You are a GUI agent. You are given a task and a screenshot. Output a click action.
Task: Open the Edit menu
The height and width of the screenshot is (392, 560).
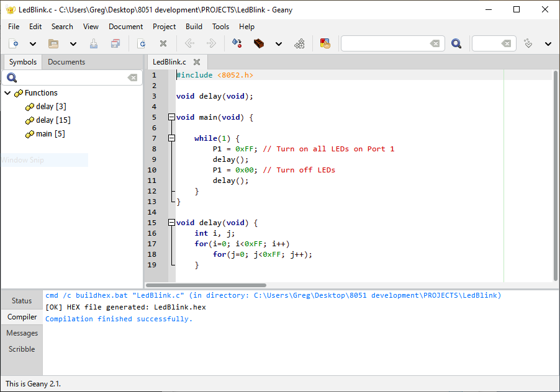point(35,27)
